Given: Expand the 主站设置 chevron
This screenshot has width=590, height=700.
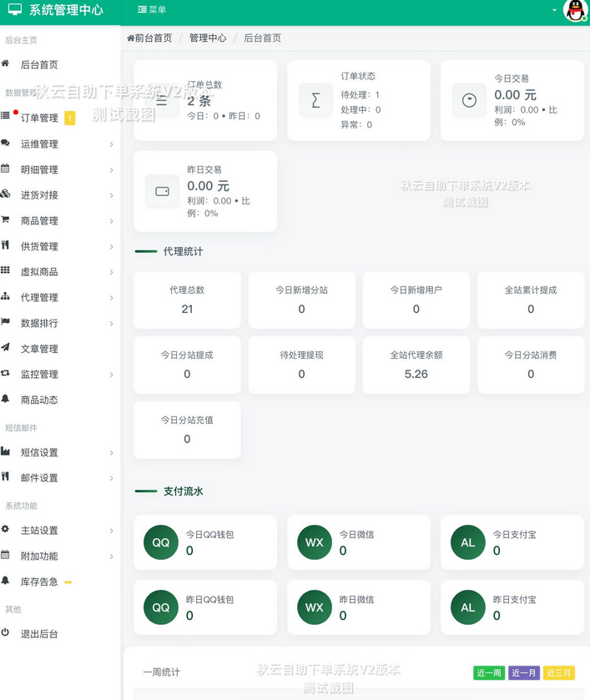Looking at the screenshot, I should click(111, 531).
